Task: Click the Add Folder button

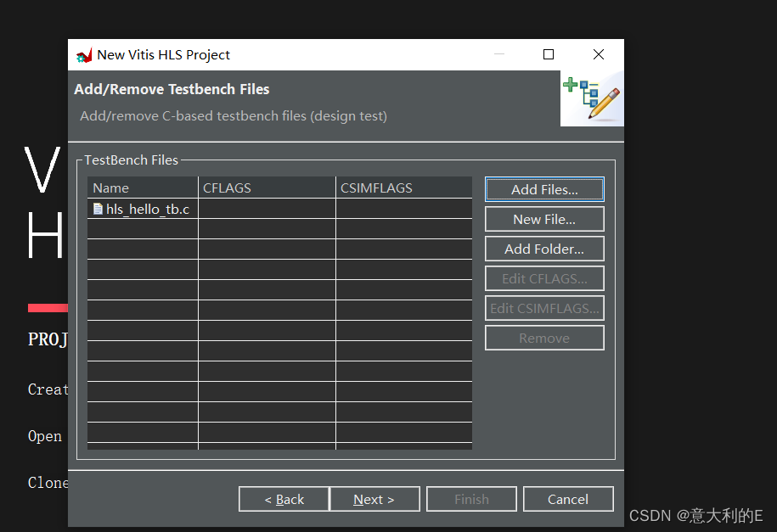Action: (544, 249)
